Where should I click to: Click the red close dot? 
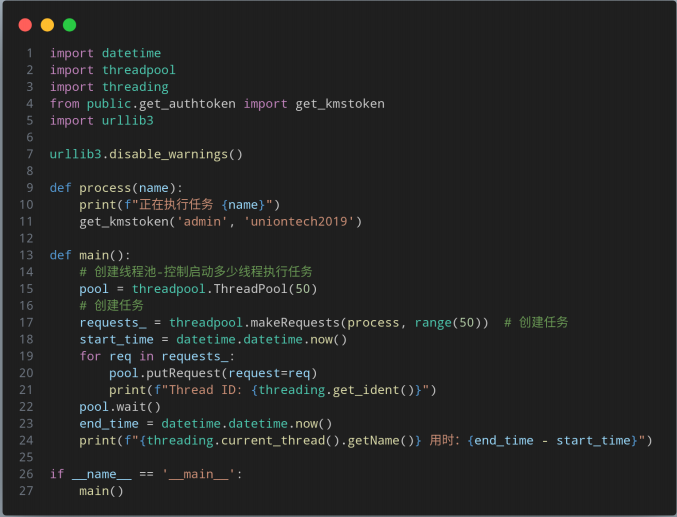(25, 25)
